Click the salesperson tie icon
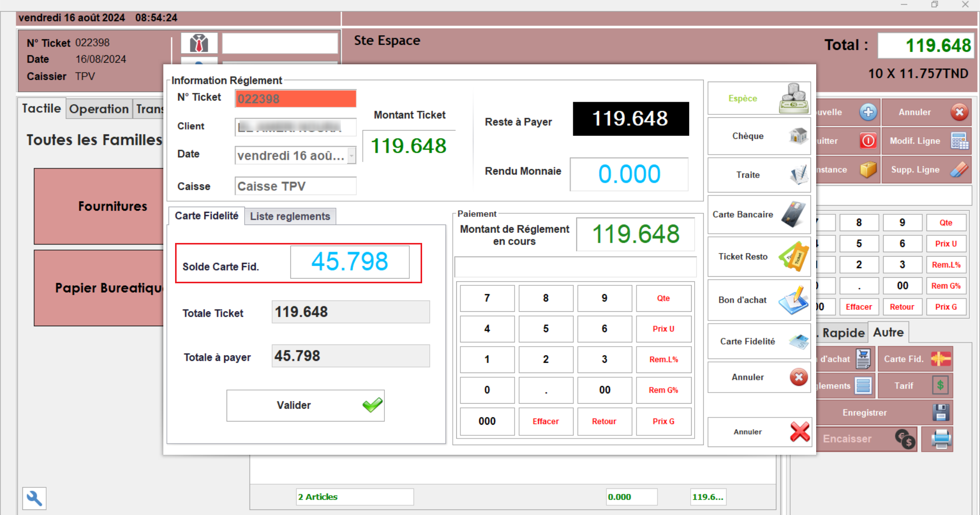Viewport: 980px width, 515px height. click(x=199, y=43)
